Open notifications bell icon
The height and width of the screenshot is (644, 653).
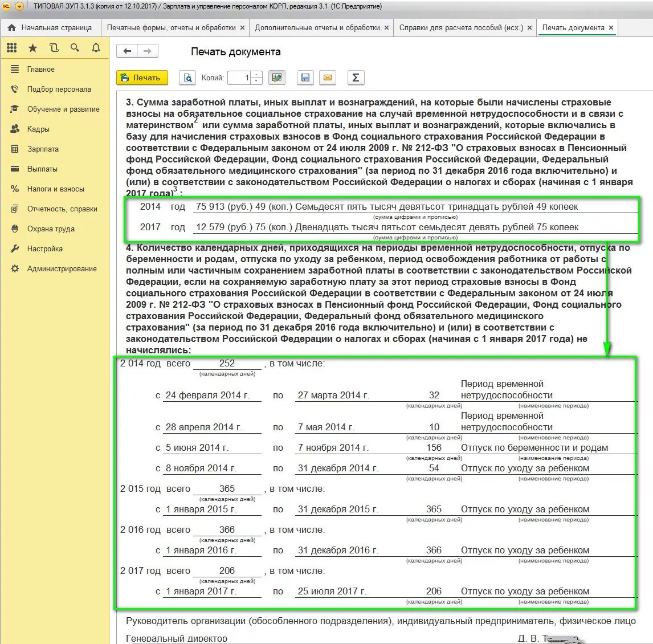(x=96, y=48)
